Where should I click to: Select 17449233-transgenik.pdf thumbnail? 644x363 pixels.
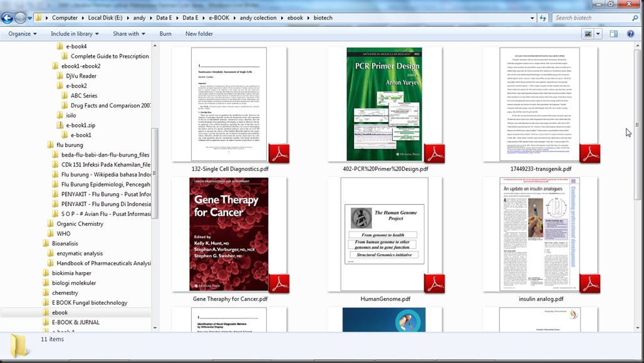[x=539, y=104]
